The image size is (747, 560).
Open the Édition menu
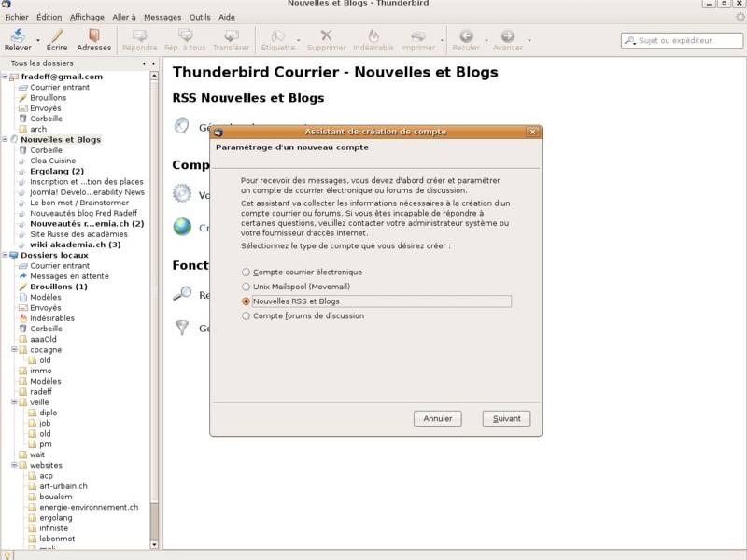(49, 17)
